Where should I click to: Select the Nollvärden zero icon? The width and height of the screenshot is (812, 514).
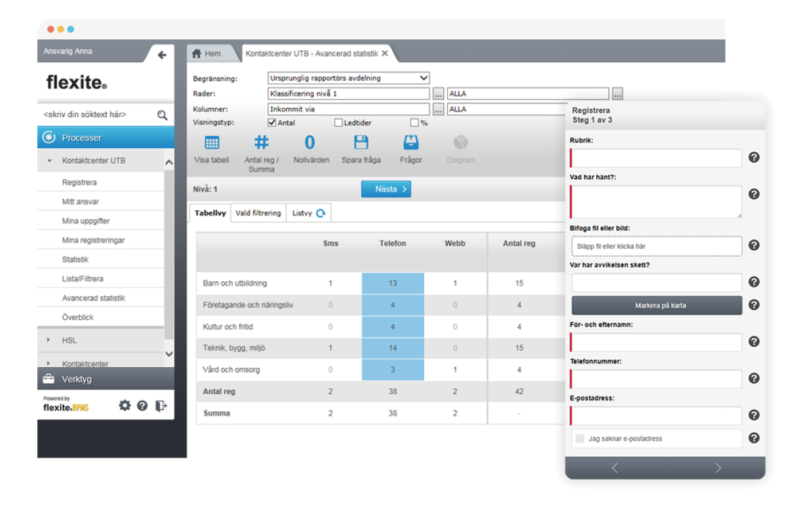pos(310,143)
